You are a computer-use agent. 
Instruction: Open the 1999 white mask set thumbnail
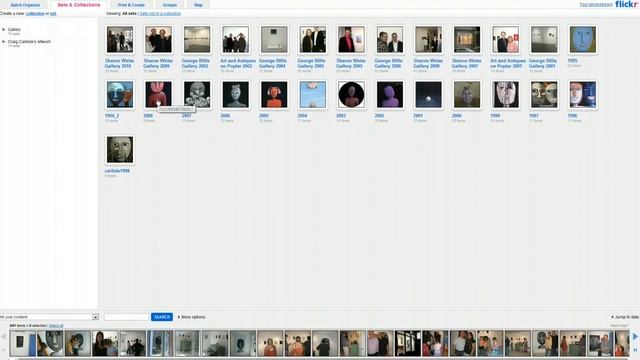coord(505,95)
